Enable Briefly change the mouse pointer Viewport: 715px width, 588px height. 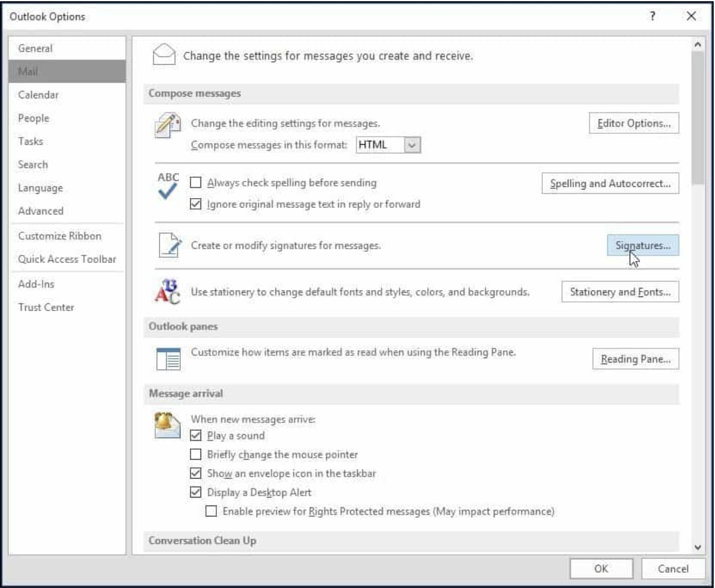point(196,455)
